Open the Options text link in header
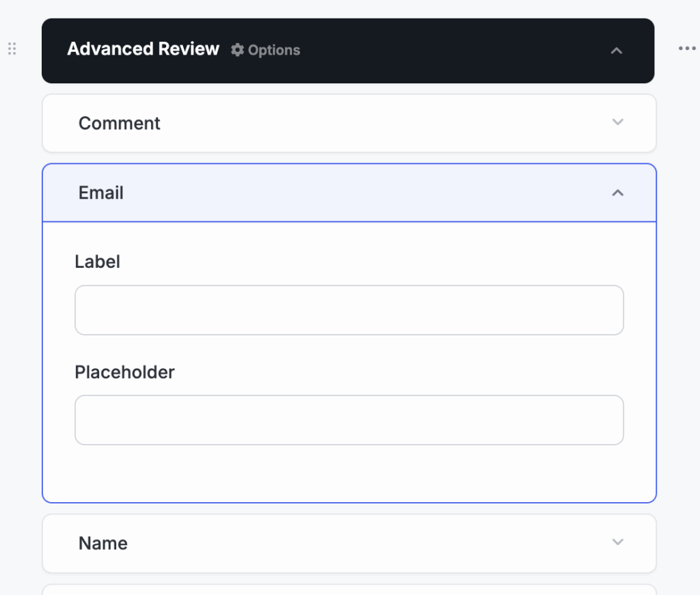 click(x=273, y=51)
